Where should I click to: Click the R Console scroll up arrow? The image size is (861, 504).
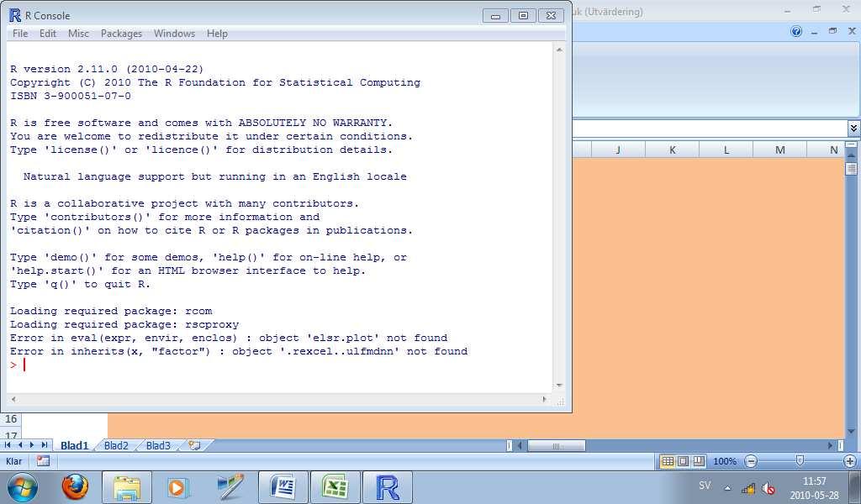click(559, 50)
